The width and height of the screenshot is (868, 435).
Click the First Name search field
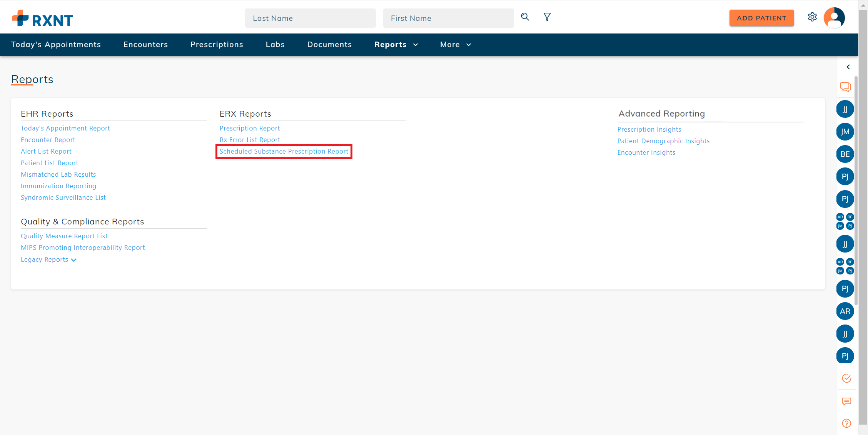(x=448, y=18)
